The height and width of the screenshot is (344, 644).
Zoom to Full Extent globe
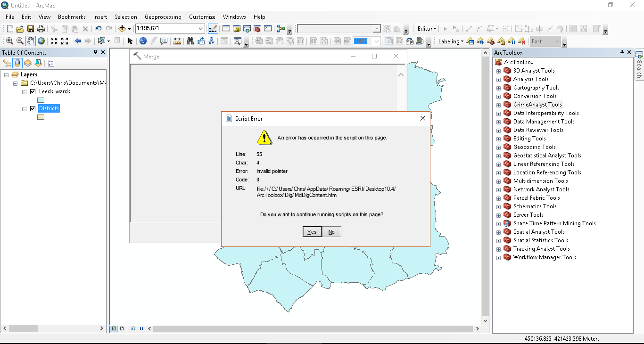(x=41, y=41)
